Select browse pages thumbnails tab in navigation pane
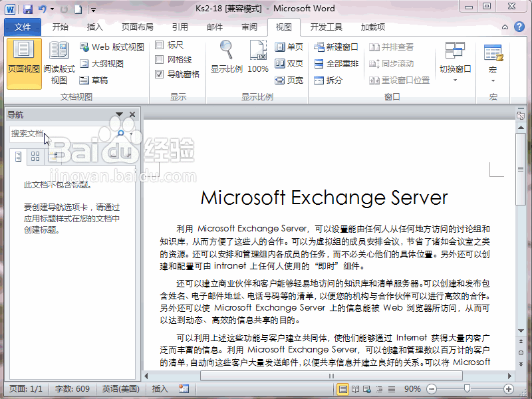532x399 pixels. (x=35, y=156)
